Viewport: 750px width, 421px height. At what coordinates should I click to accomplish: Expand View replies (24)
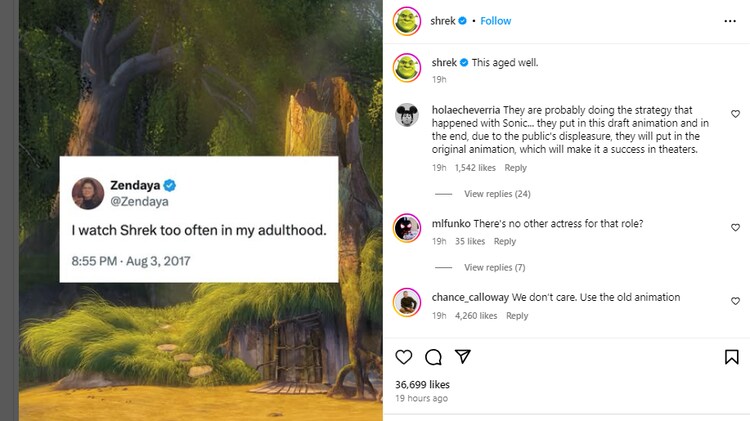497,193
